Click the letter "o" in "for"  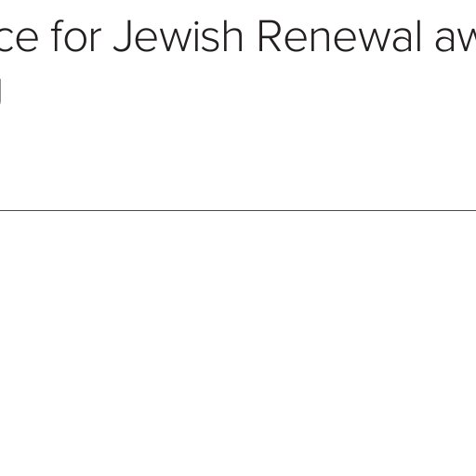coord(76,40)
